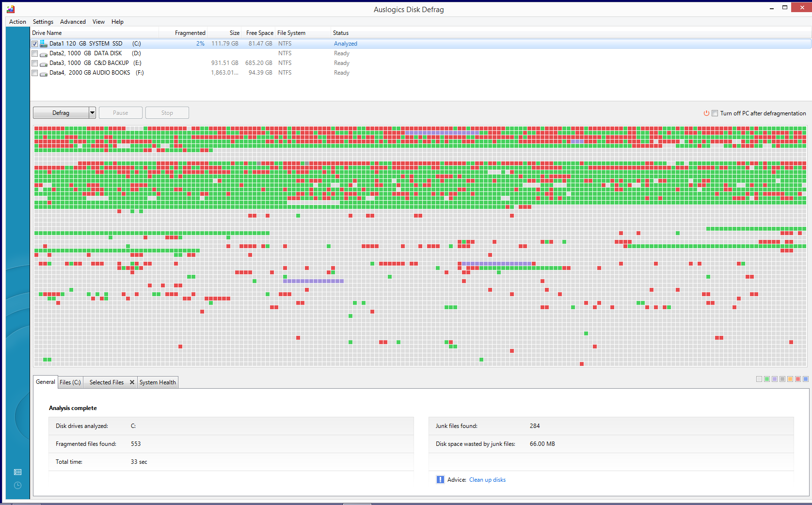Screen dimensions: 812x505
Task: Open the Settings menu
Action: click(x=43, y=22)
